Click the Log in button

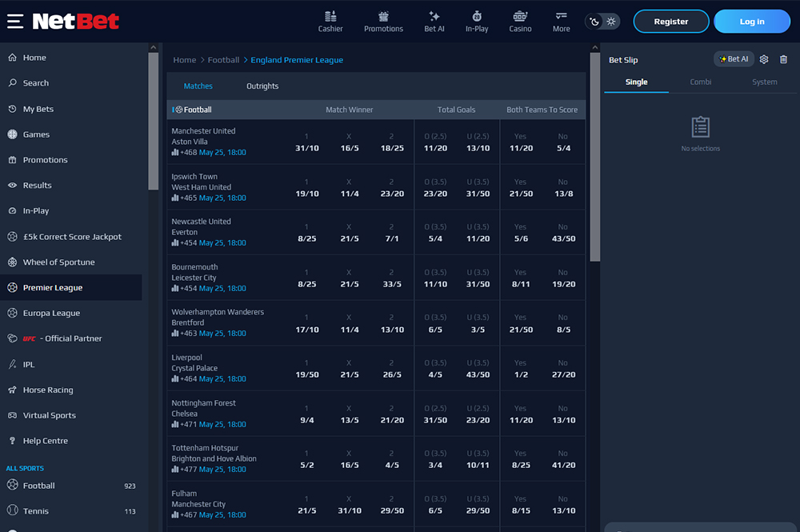tap(752, 22)
